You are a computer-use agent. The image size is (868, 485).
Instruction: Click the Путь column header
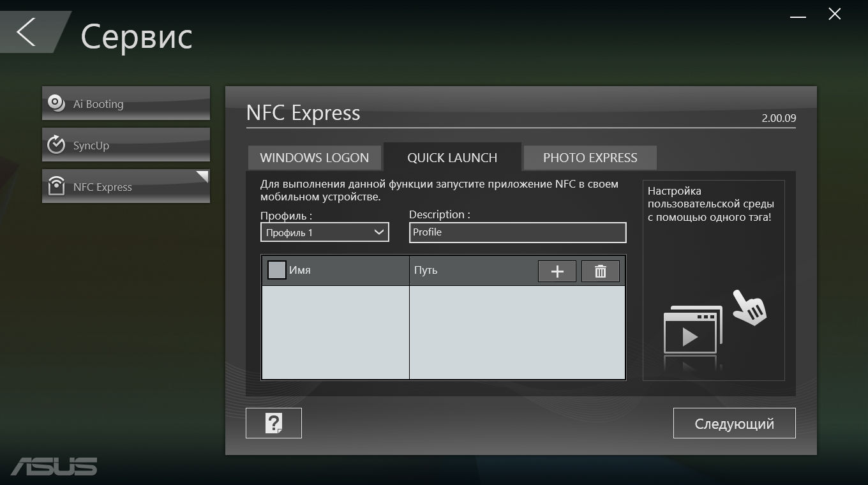point(426,270)
